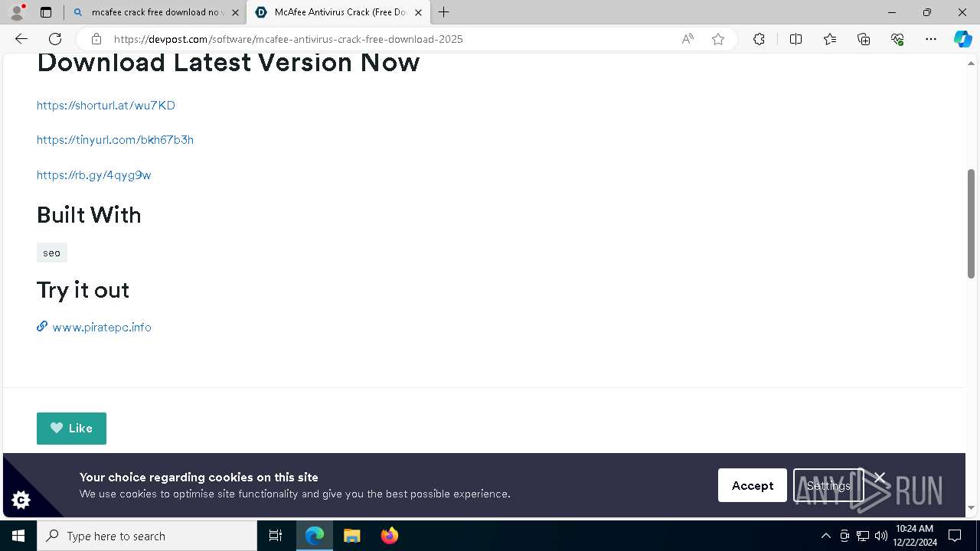Open the browser profile icon

click(17, 12)
